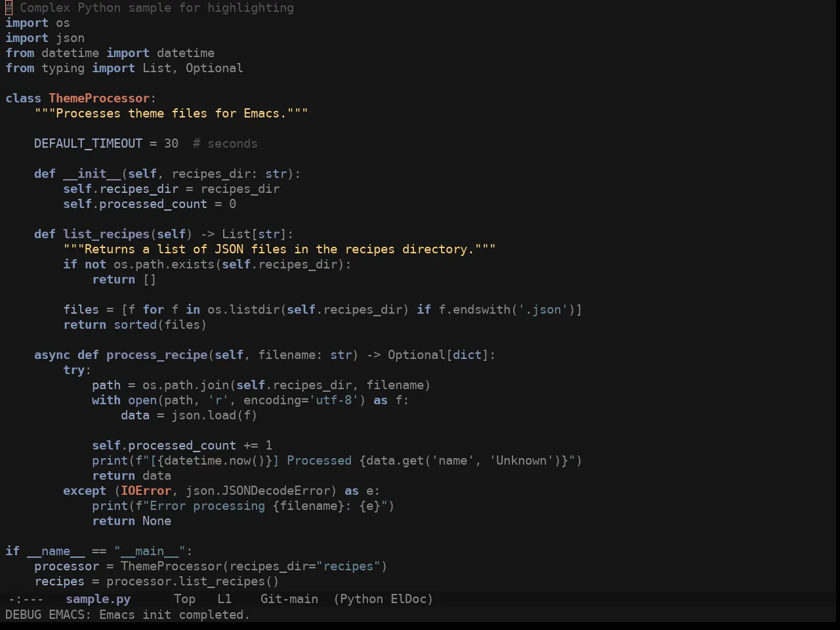The width and height of the screenshot is (840, 630).
Task: Click the 'Unknown' string literal
Action: click(521, 461)
